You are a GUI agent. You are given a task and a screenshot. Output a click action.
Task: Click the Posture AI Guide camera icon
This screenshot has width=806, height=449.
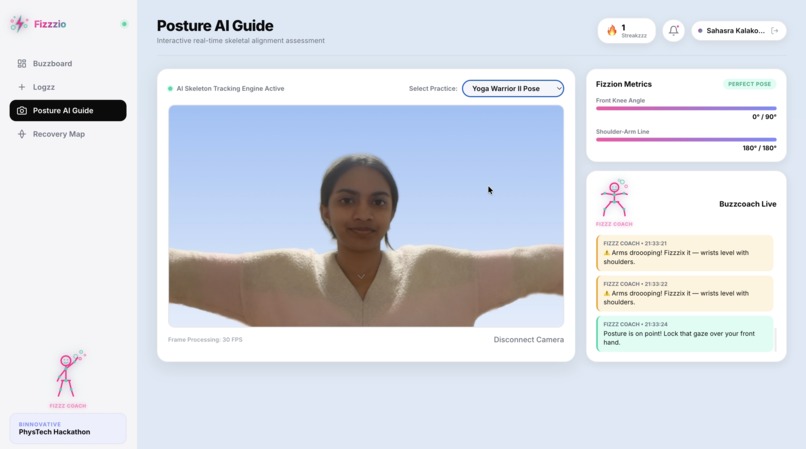tap(22, 111)
